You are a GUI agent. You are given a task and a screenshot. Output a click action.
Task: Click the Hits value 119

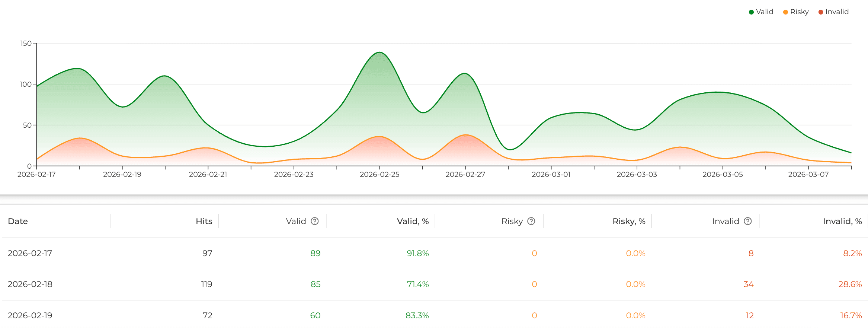(x=206, y=284)
